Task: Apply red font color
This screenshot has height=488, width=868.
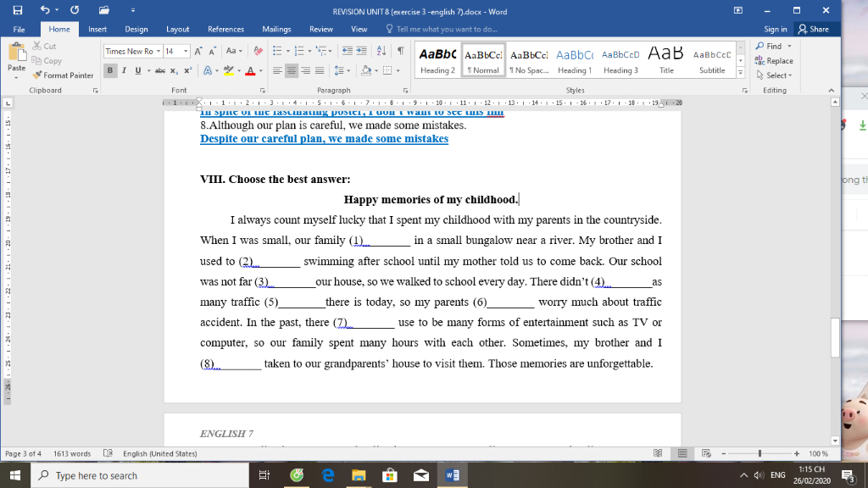Action: (250, 70)
